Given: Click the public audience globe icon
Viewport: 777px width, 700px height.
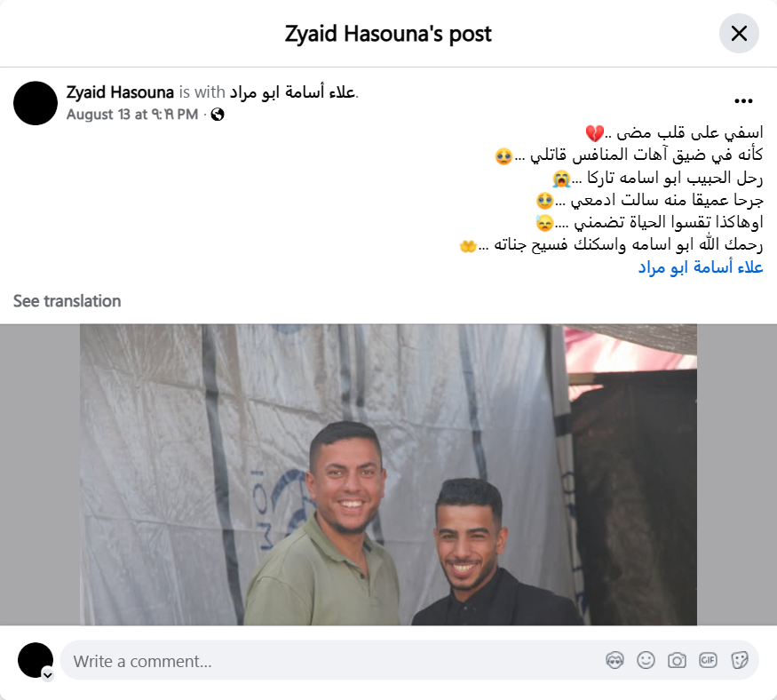Looking at the screenshot, I should tap(218, 115).
